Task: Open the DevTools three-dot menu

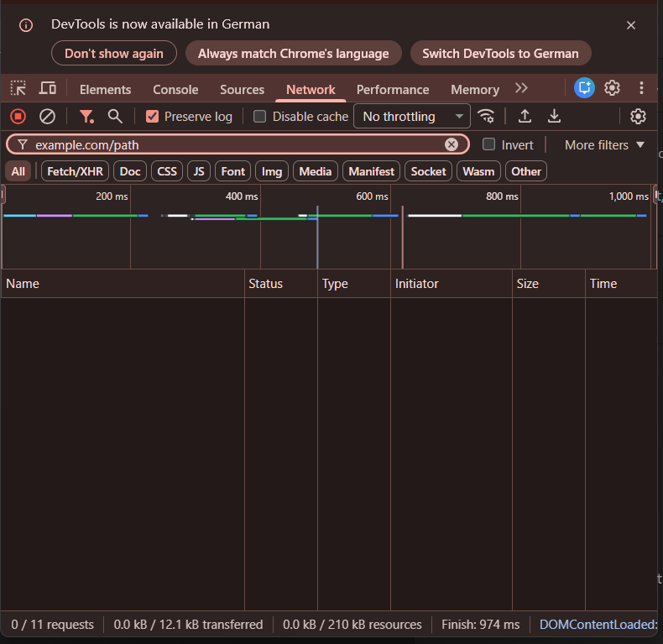Action: point(641,88)
